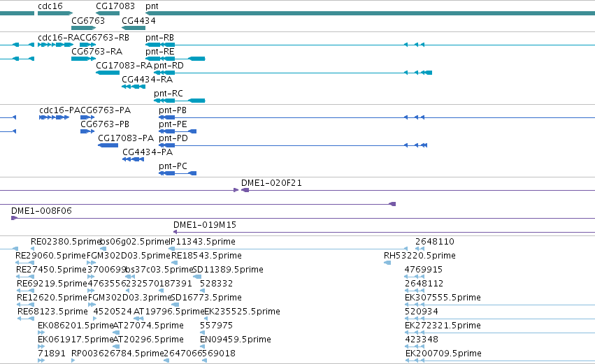Click EST label 4769915
595x364 pixels.
point(424,270)
